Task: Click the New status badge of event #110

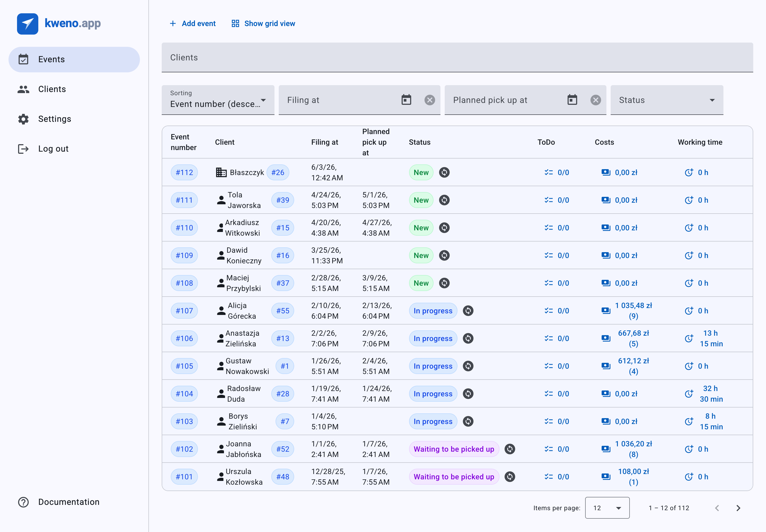Action: [421, 228]
